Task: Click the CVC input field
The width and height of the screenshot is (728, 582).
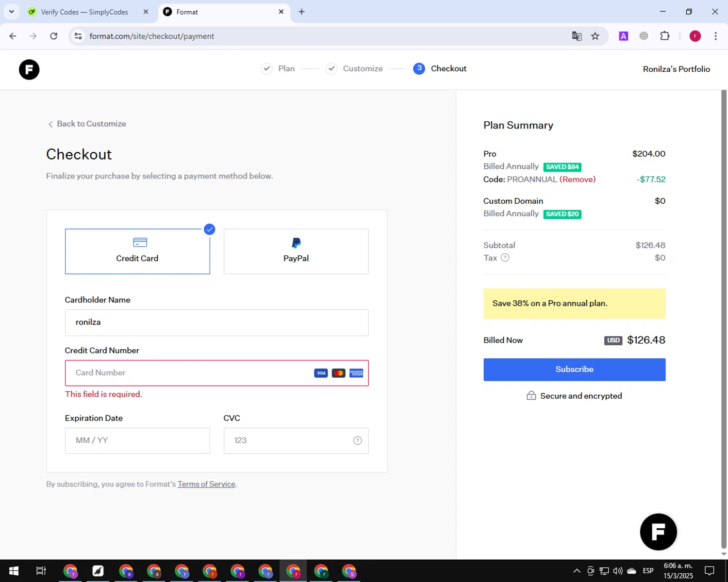Action: point(296,440)
